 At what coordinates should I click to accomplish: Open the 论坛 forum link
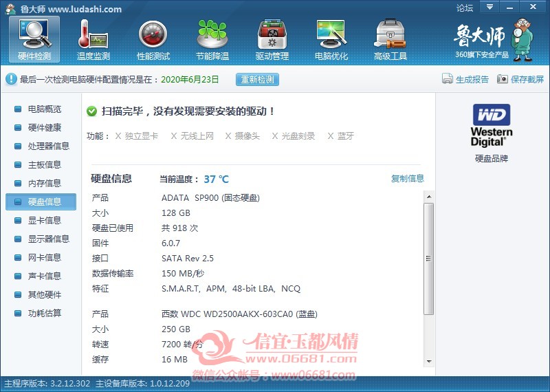pos(465,8)
